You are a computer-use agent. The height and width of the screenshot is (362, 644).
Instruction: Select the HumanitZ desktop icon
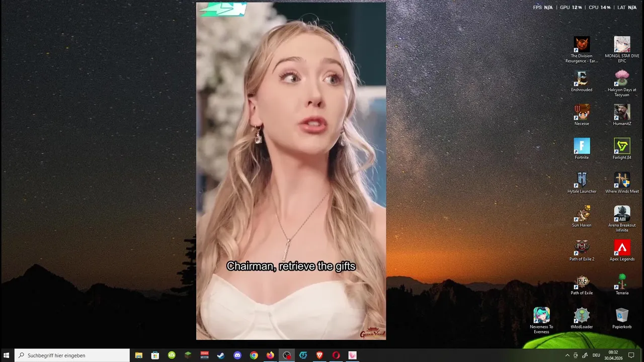(622, 116)
